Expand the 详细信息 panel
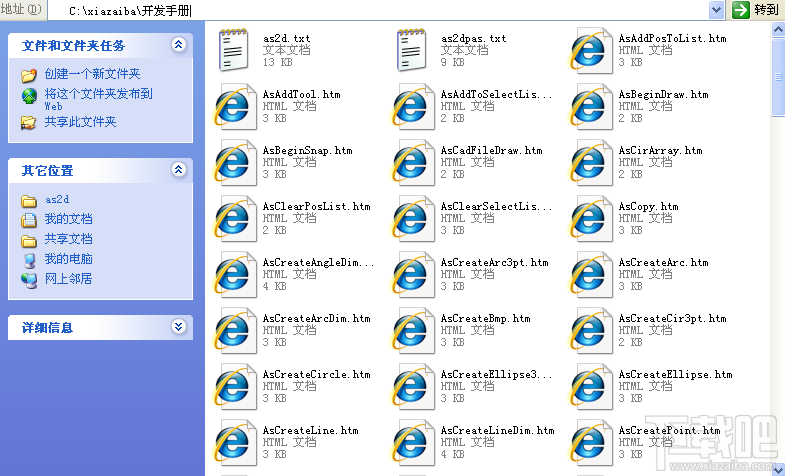This screenshot has width=785, height=476. 179,327
